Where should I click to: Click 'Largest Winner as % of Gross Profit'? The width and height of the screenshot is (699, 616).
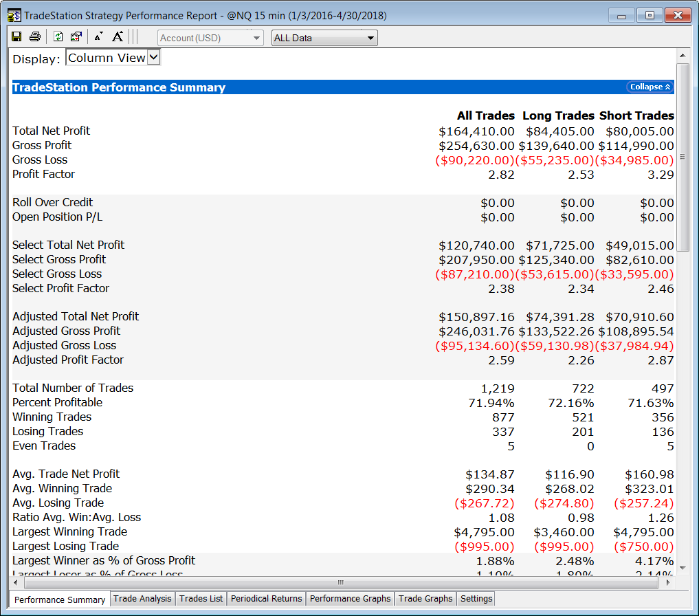pyautogui.click(x=104, y=561)
